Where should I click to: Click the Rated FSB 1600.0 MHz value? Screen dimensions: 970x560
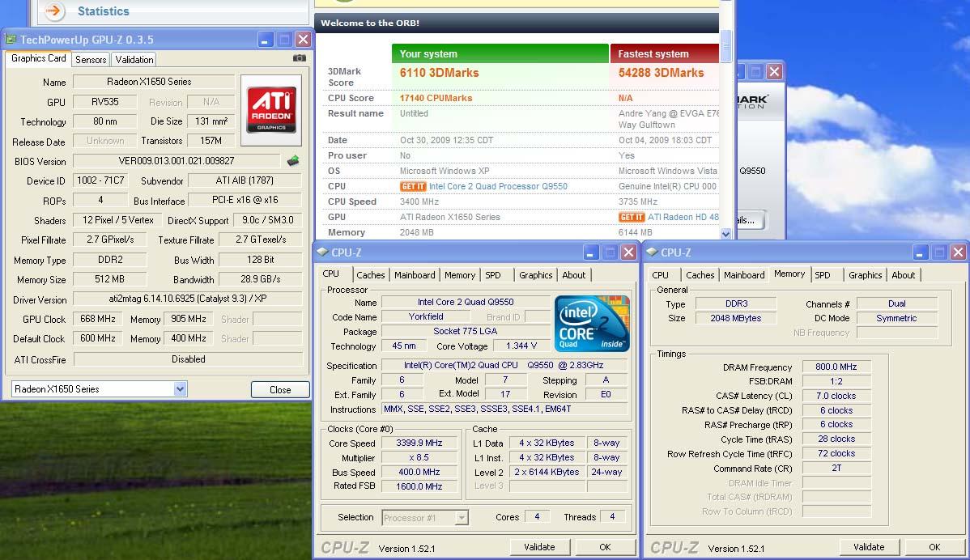point(419,486)
